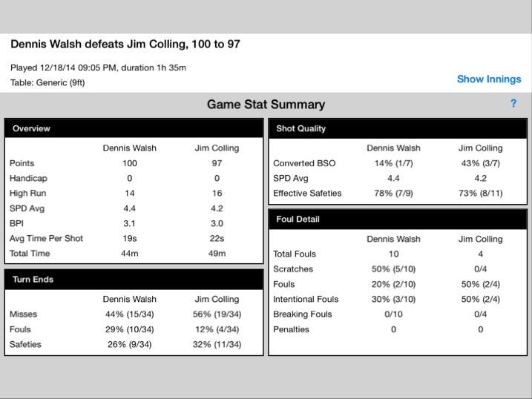Click the Table: Generic (9ft) text

tap(47, 83)
